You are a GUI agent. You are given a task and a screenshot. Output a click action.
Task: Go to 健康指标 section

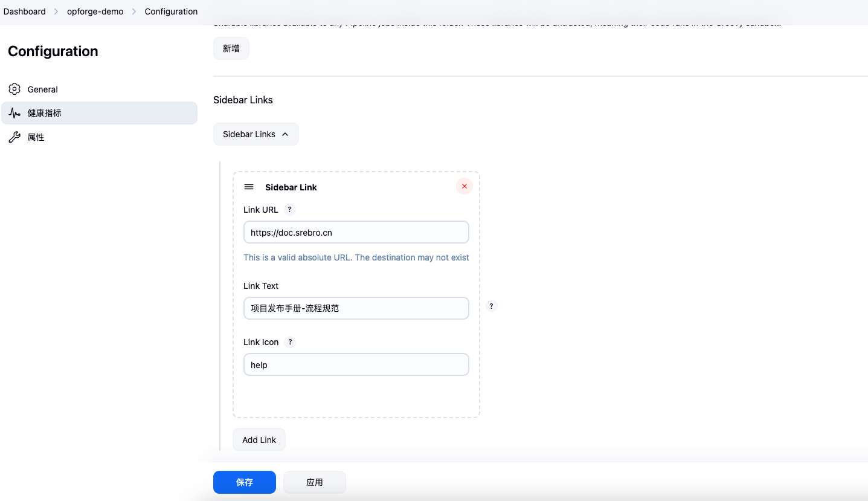[x=44, y=113]
